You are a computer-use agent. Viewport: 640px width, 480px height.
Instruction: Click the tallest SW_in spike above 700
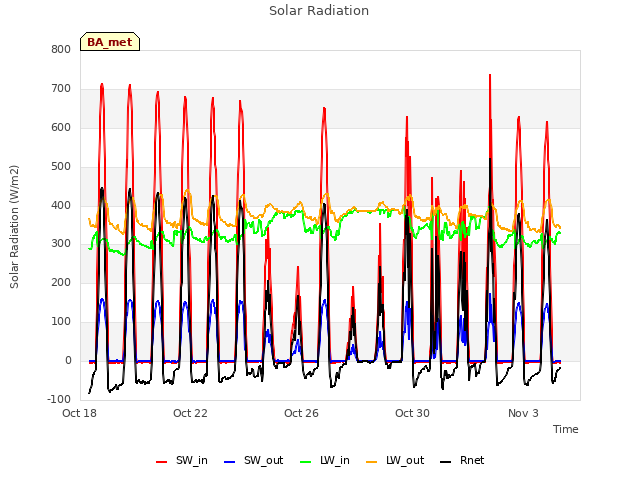coord(490,76)
